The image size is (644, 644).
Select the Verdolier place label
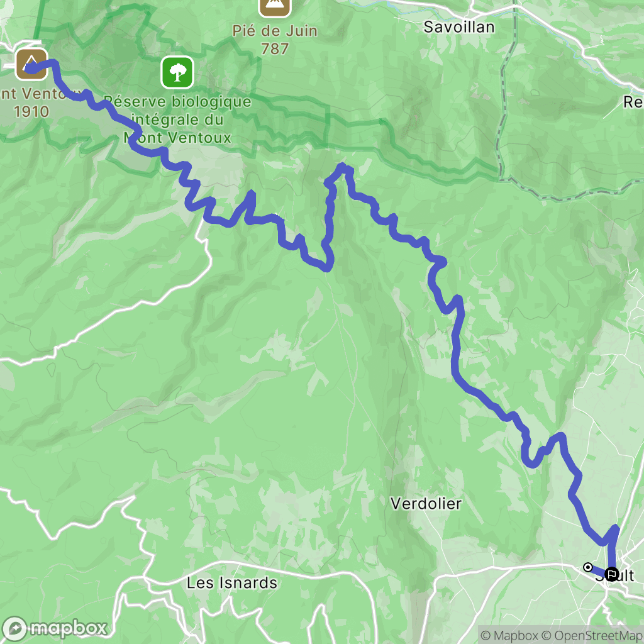[426, 504]
